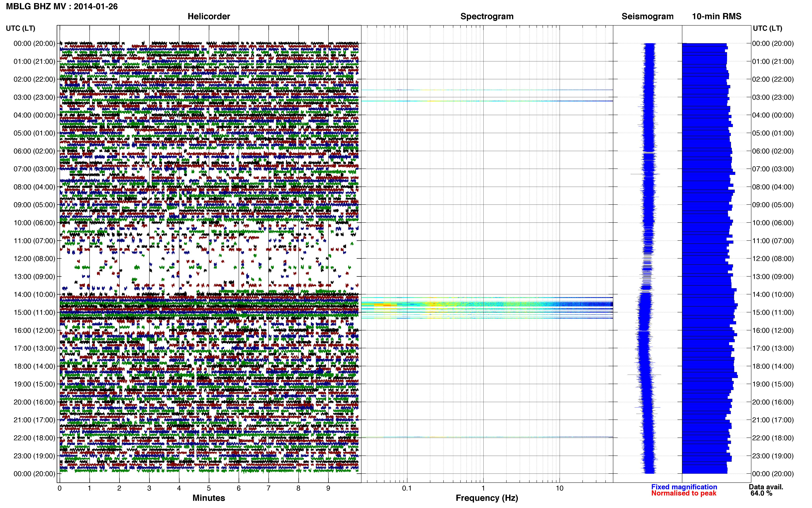Click the thin spectrogram line near 22:00
Viewport: 812px width, 508px height.
pyautogui.click(x=487, y=437)
